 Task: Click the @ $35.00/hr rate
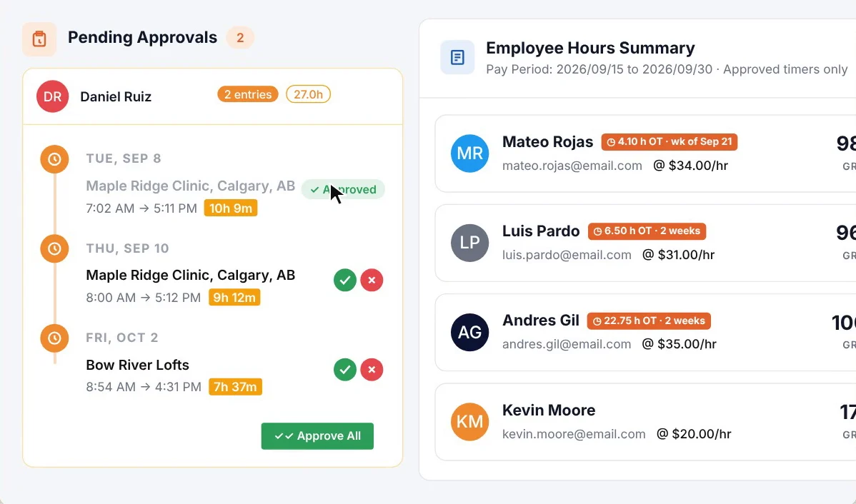coord(679,344)
